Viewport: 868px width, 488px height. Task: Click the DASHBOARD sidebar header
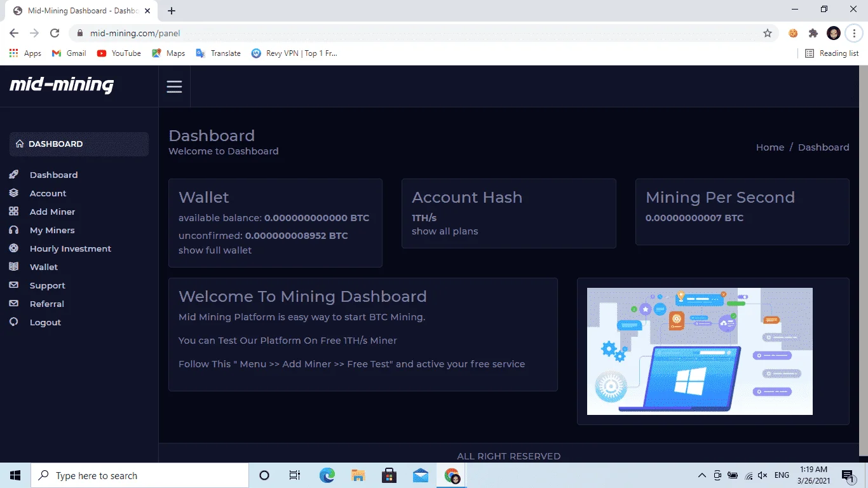[x=79, y=144]
